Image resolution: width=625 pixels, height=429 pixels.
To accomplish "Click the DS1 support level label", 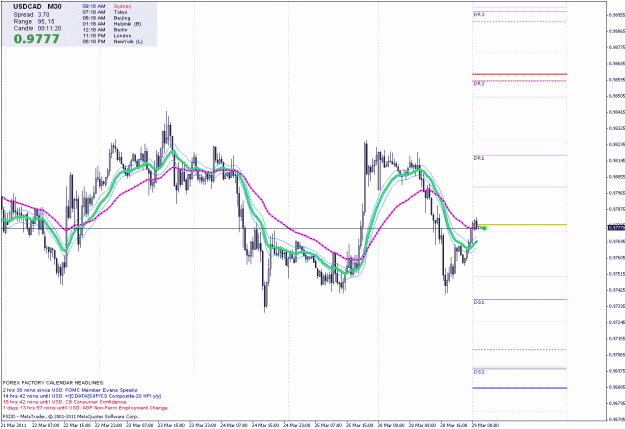I will [479, 302].
